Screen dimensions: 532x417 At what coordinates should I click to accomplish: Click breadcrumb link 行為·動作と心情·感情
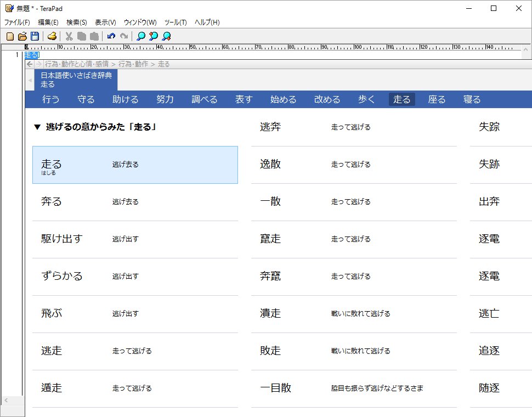pos(77,64)
